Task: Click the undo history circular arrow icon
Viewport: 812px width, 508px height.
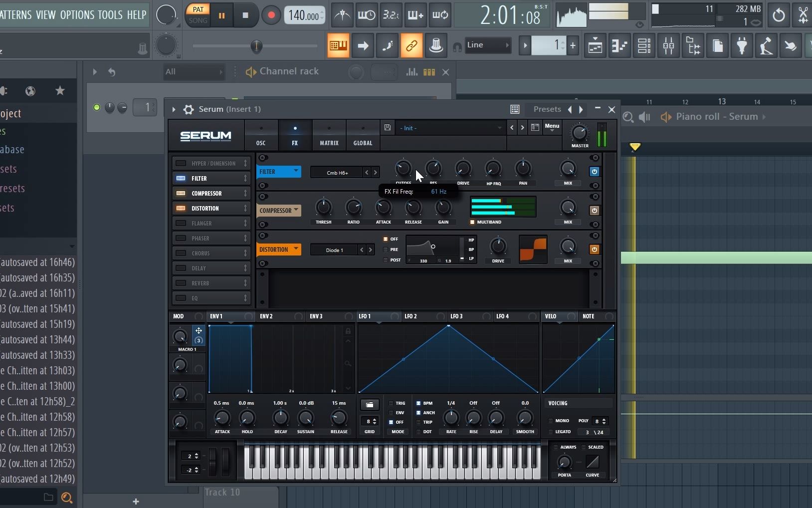Action: tap(778, 15)
